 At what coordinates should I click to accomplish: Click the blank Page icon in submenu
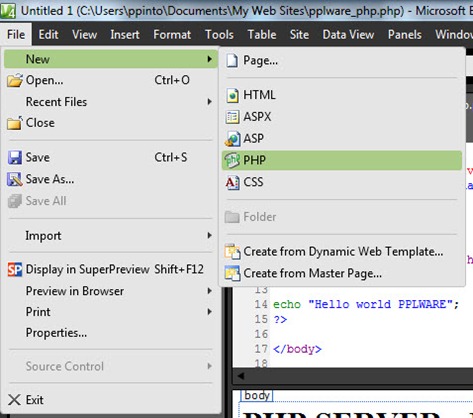tap(232, 61)
